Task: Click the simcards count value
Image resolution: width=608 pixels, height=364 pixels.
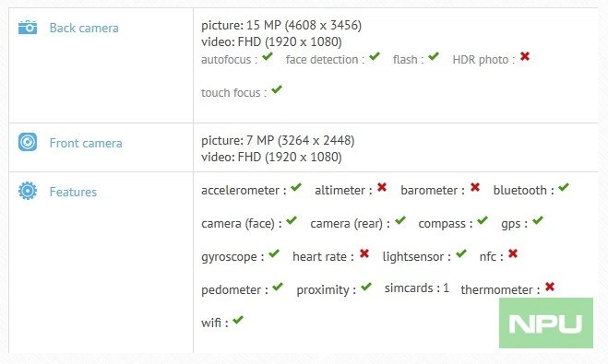Action: coord(446,288)
